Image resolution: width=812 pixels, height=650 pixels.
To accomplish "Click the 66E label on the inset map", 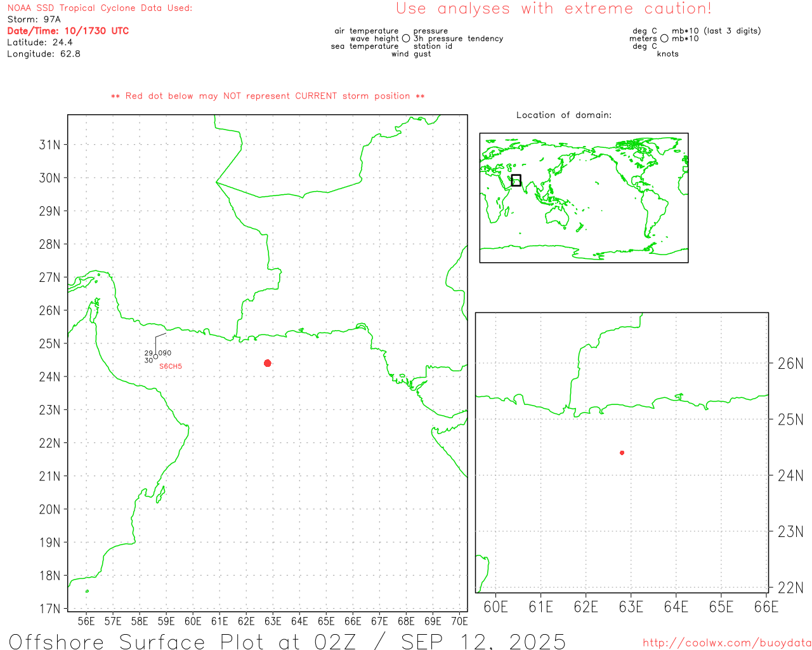I will coord(766,607).
